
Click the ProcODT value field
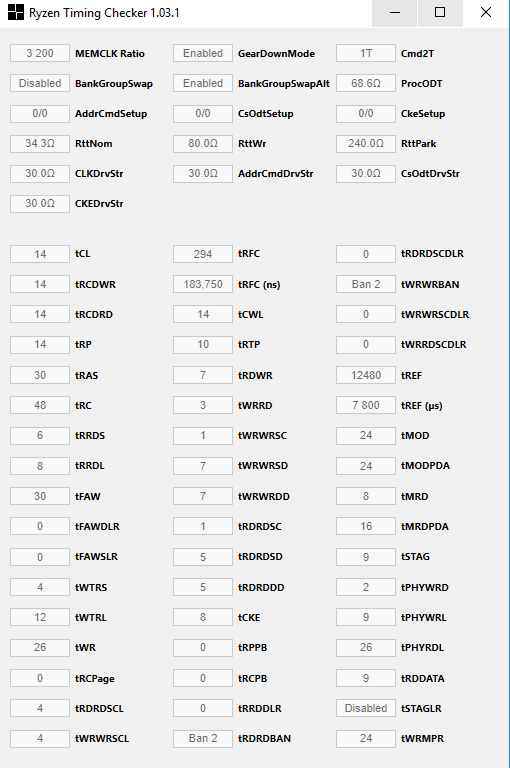[365, 83]
